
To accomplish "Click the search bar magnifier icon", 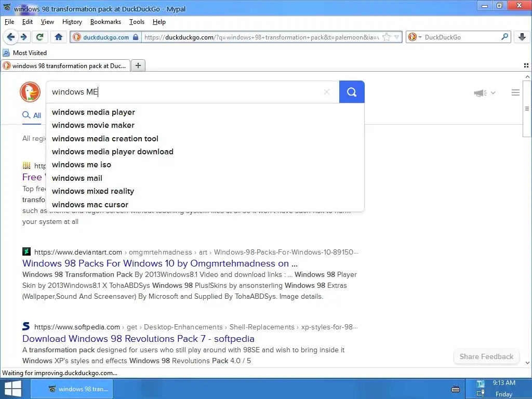I will pyautogui.click(x=505, y=37).
